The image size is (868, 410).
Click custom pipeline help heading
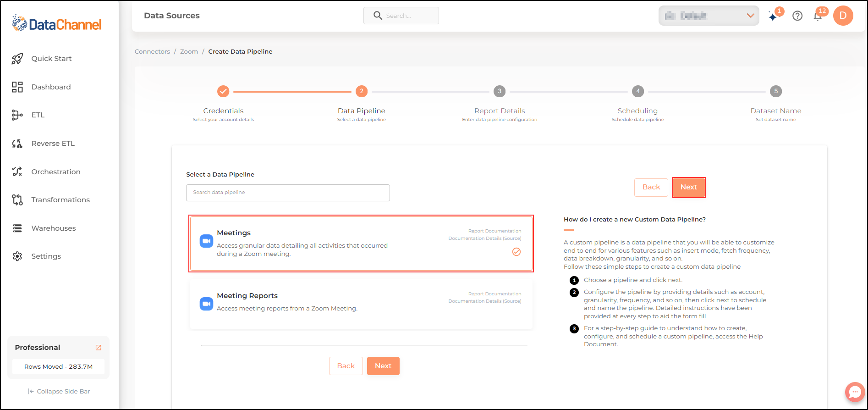click(x=635, y=220)
